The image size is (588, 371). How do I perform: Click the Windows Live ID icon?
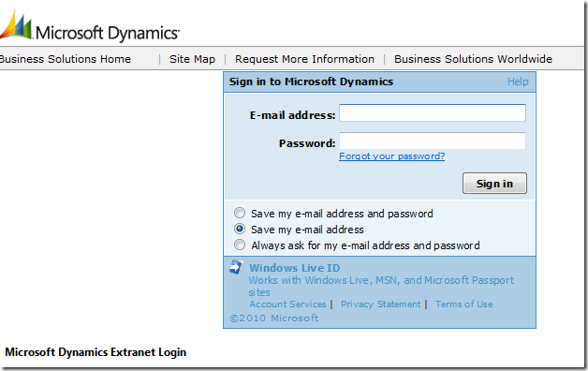237,267
